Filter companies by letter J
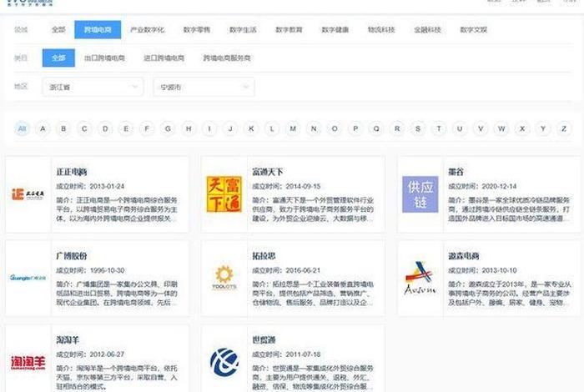Screen dimensions: 584x392 230,128
